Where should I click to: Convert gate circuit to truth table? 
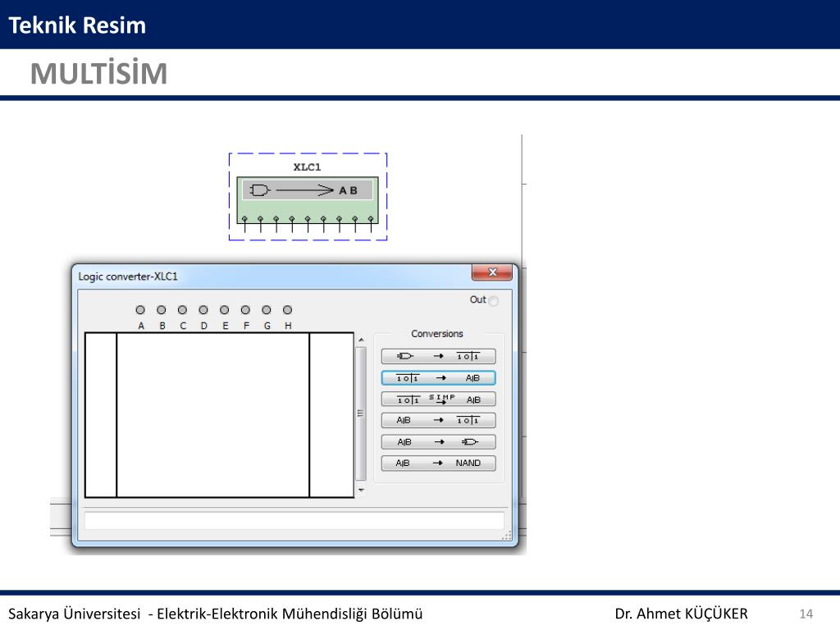tap(438, 356)
